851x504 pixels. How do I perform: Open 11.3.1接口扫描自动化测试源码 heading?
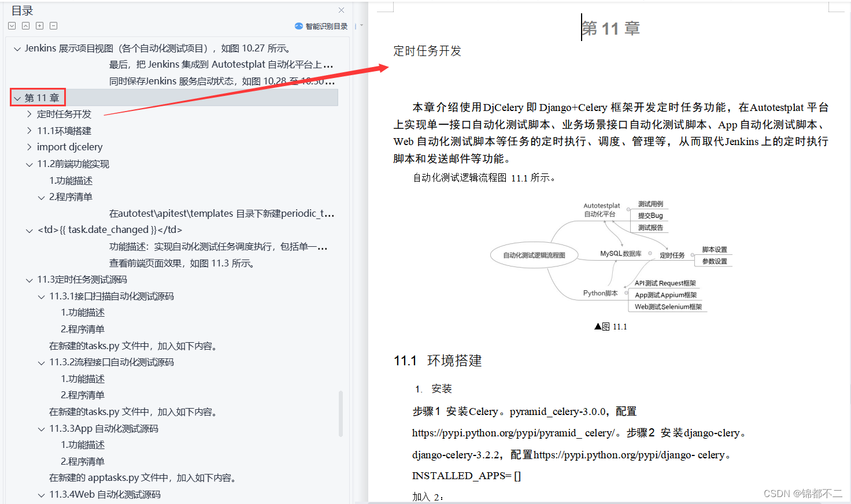click(x=112, y=296)
